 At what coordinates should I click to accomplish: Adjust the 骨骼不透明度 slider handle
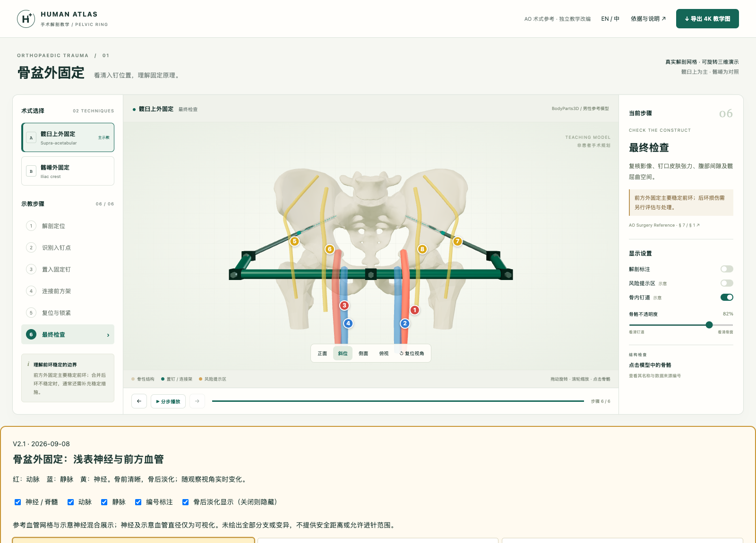pyautogui.click(x=709, y=325)
